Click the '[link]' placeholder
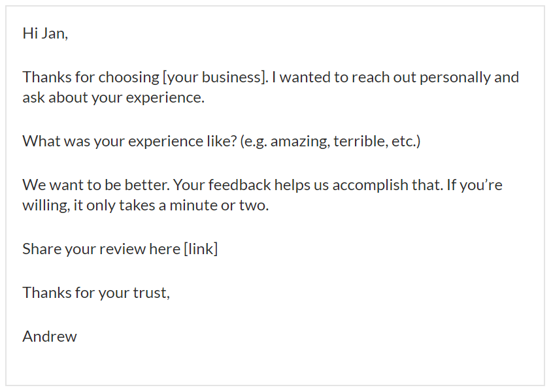The width and height of the screenshot is (551, 392). pyautogui.click(x=201, y=249)
